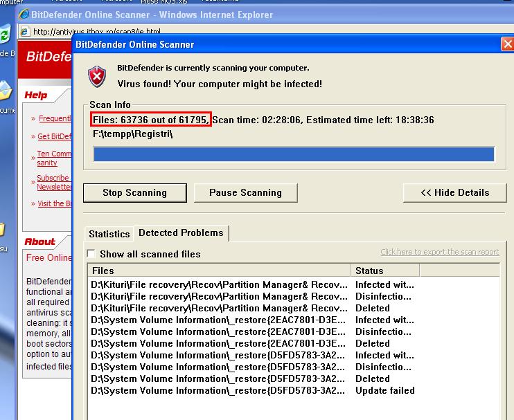Image resolution: width=514 pixels, height=420 pixels.
Task: Click the Internet Explorer logo in title bar
Action: [x=24, y=15]
